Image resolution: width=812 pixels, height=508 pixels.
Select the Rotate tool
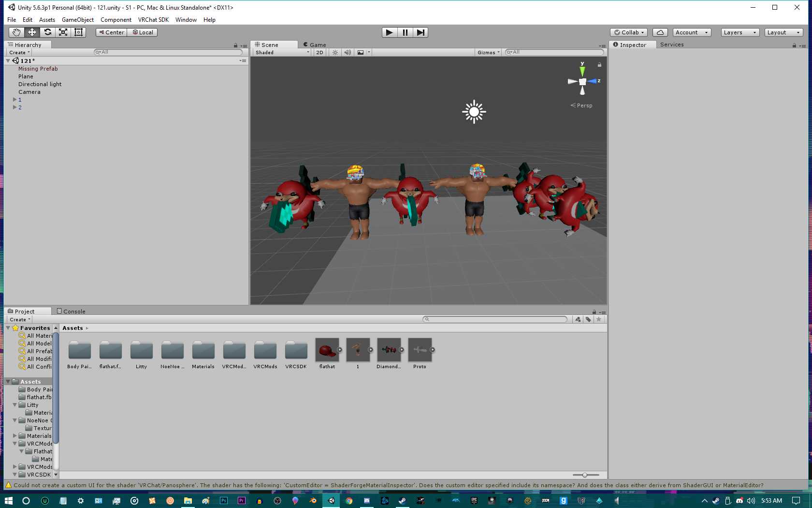click(x=47, y=32)
